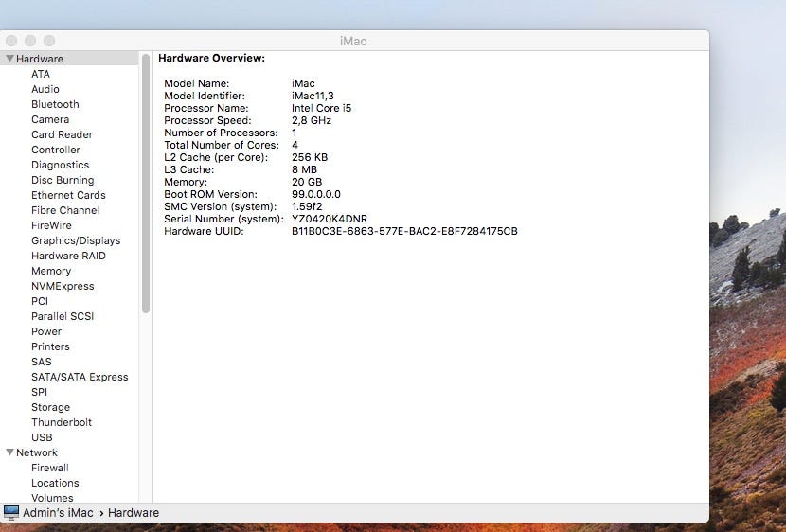Open Firewall section
The width and height of the screenshot is (786, 532).
pos(49,468)
